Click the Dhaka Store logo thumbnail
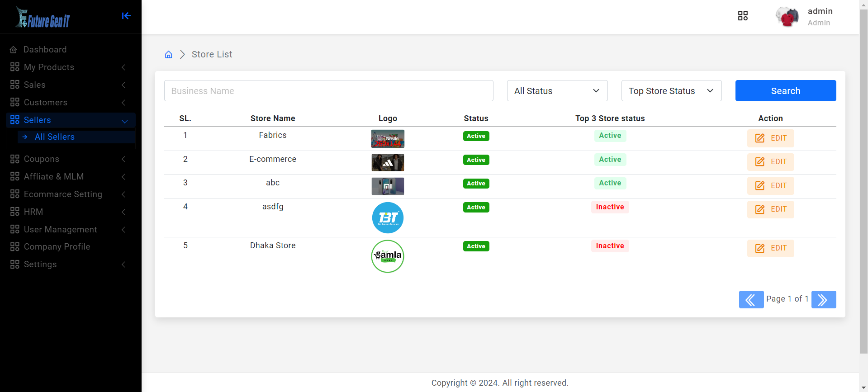The width and height of the screenshot is (868, 392). [388, 256]
